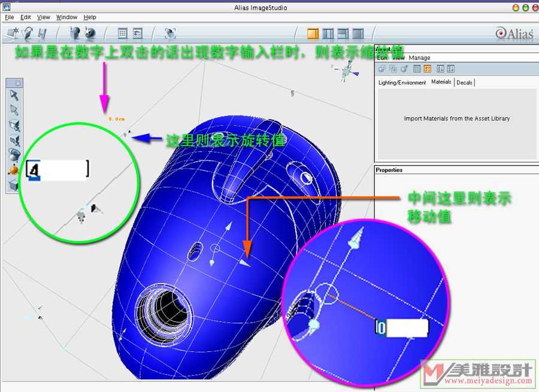Click the render preview sphere icon
This screenshot has width=539, height=392.
(75, 33)
